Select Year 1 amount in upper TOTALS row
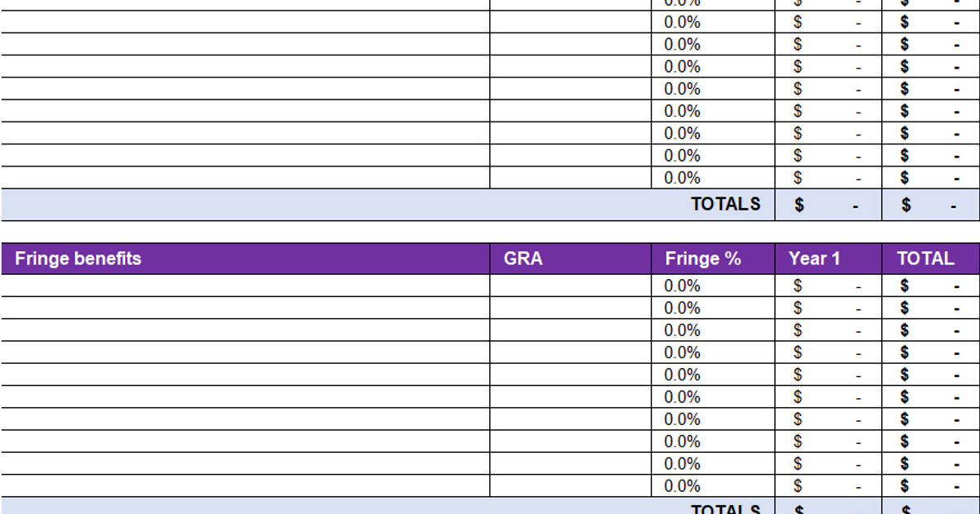The width and height of the screenshot is (980, 514). click(x=828, y=205)
